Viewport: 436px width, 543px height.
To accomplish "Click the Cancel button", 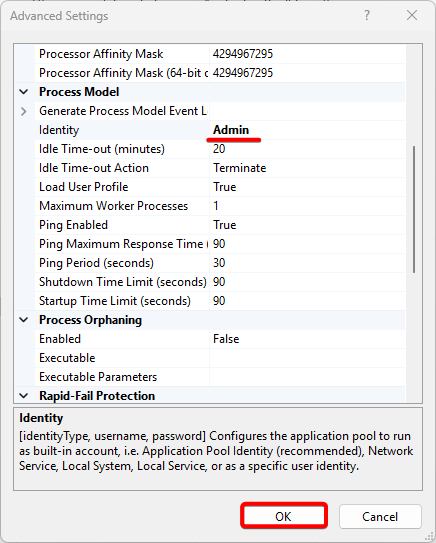I will tap(380, 516).
